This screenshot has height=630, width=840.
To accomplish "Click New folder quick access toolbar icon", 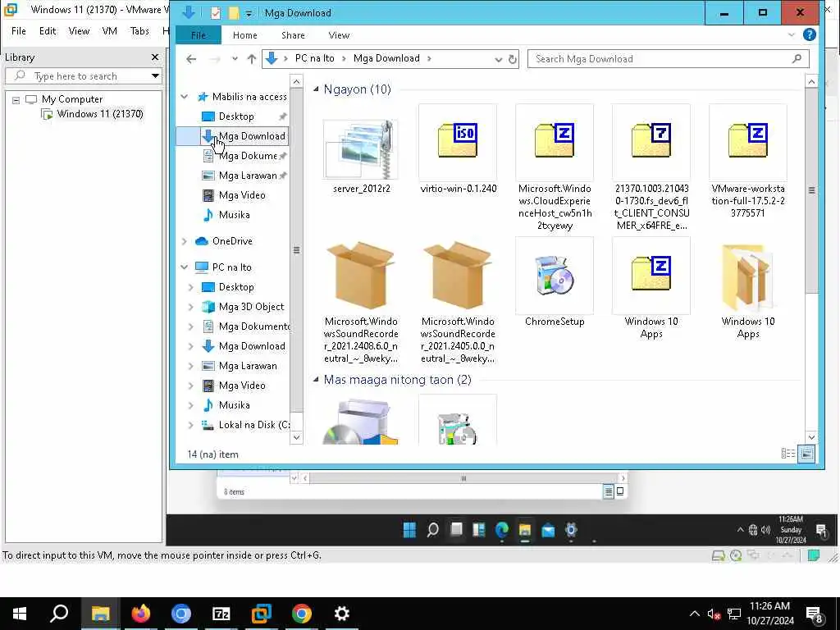I will (234, 13).
